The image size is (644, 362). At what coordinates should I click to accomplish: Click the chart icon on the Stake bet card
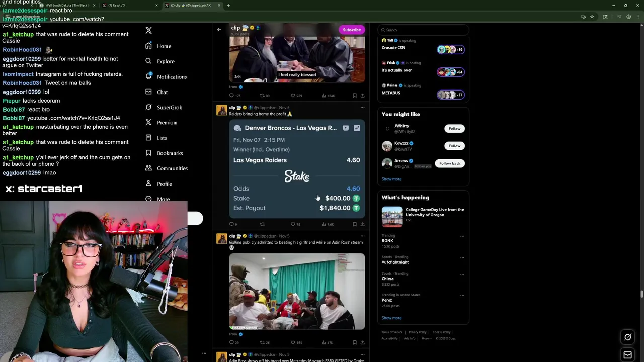click(357, 128)
